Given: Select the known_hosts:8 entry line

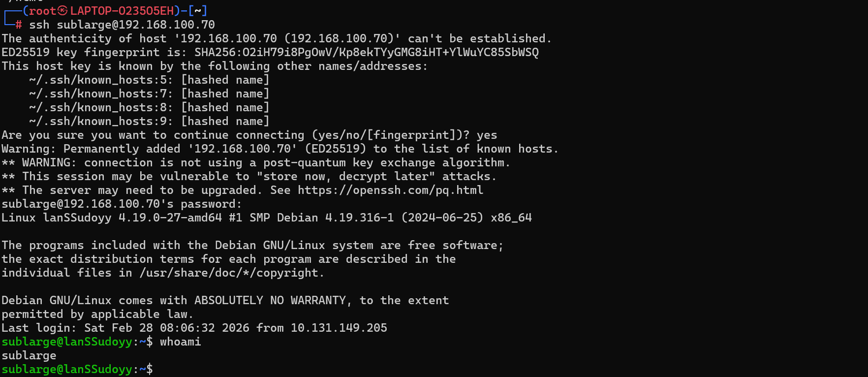Looking at the screenshot, I should pyautogui.click(x=149, y=107).
